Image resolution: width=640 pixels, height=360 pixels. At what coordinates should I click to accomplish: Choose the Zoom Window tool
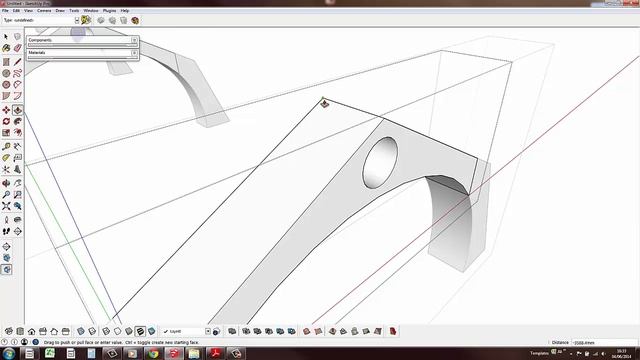coord(18,195)
